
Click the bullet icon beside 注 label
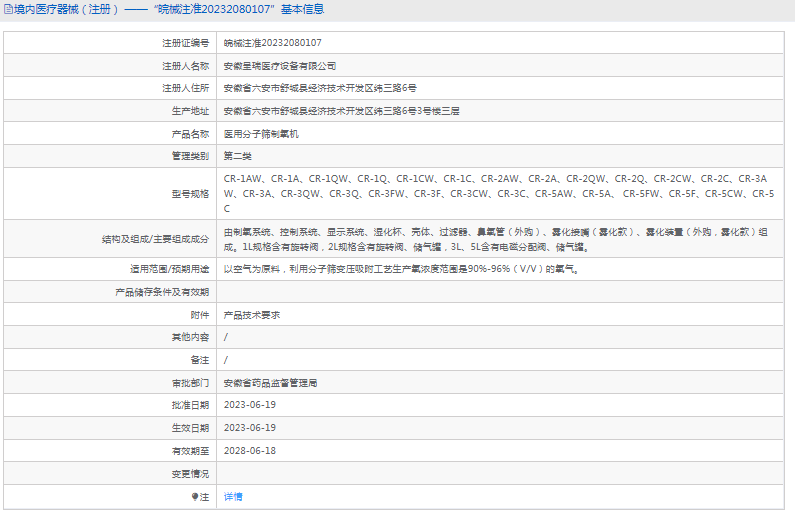tap(195, 497)
